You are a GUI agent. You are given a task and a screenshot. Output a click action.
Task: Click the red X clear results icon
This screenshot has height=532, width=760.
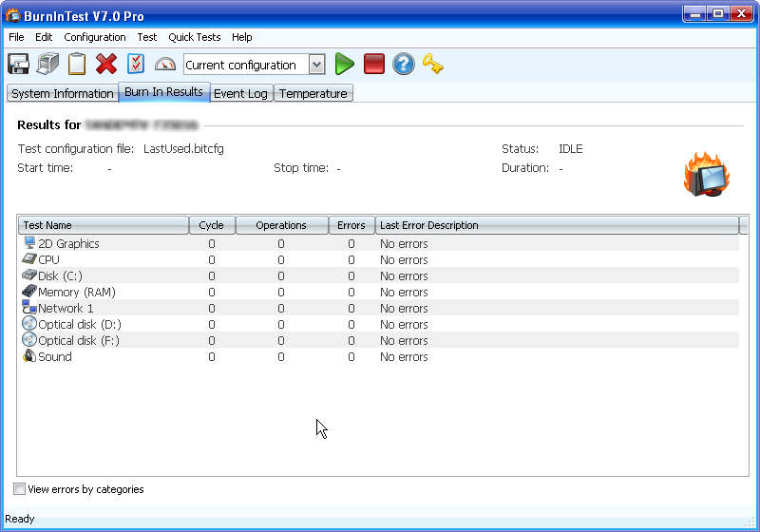click(x=106, y=64)
